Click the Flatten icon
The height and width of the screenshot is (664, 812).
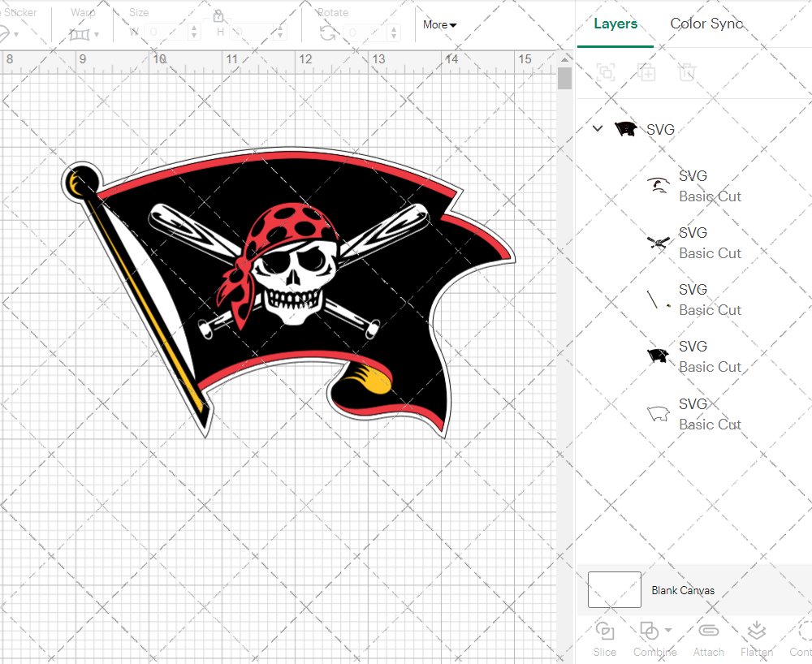click(x=756, y=632)
